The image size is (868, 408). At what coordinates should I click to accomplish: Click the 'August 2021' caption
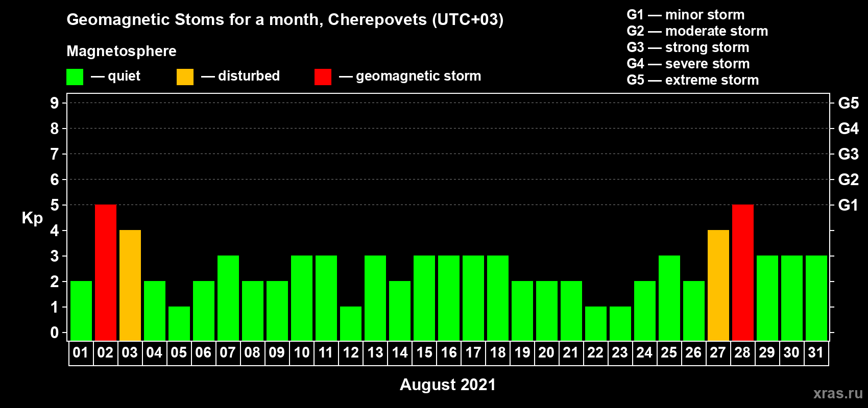point(448,385)
